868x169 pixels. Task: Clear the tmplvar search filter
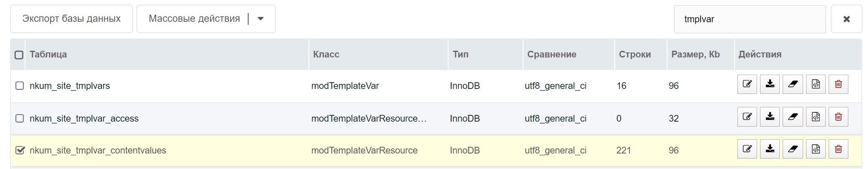tap(846, 19)
